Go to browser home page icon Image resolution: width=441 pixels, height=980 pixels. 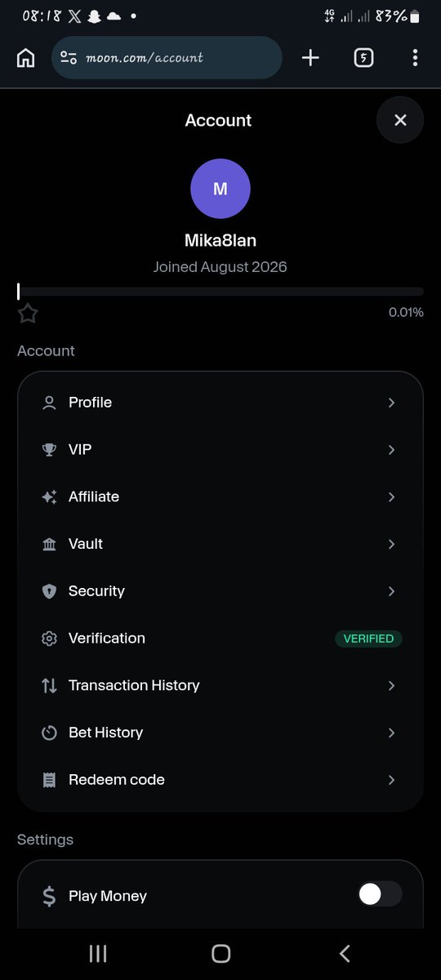pyautogui.click(x=26, y=58)
